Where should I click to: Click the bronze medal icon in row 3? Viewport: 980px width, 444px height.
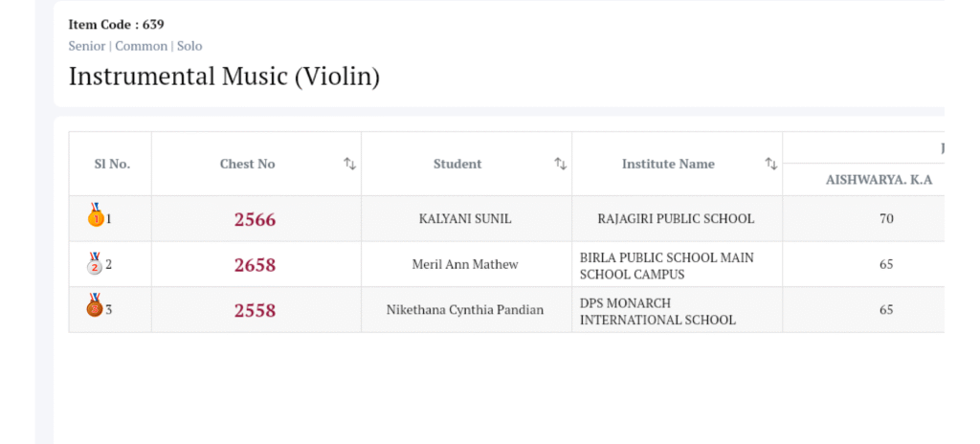(95, 307)
